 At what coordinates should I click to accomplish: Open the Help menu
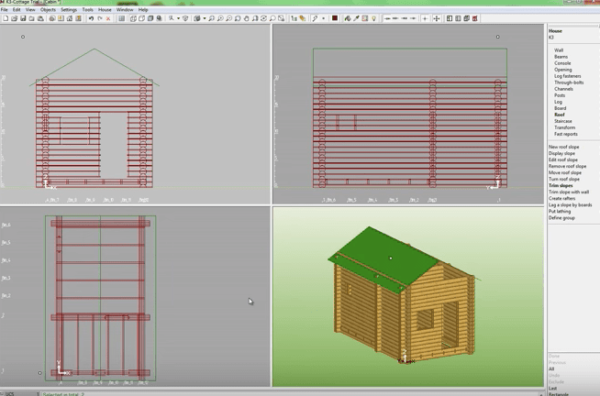143,10
